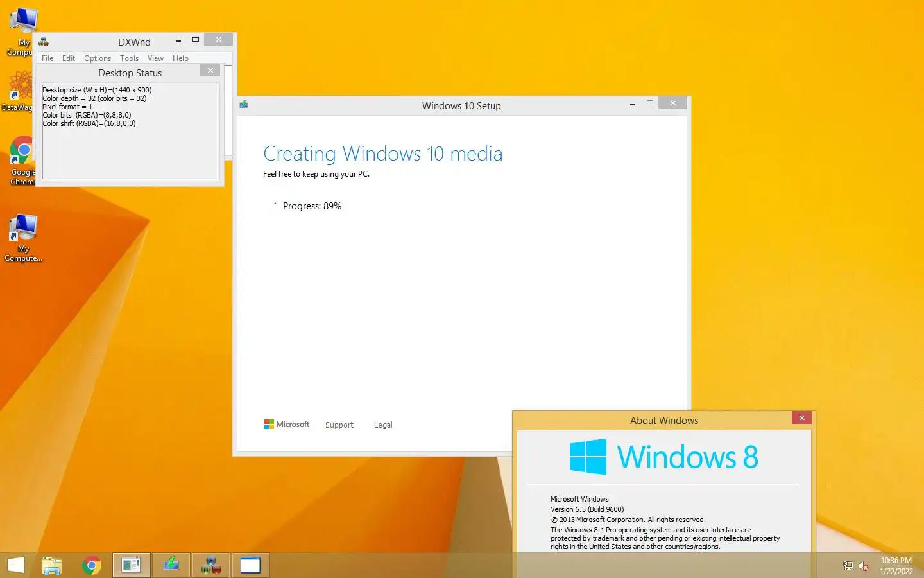Image resolution: width=924 pixels, height=578 pixels.
Task: Click the 'Progress: 89%' text
Action: coord(312,206)
